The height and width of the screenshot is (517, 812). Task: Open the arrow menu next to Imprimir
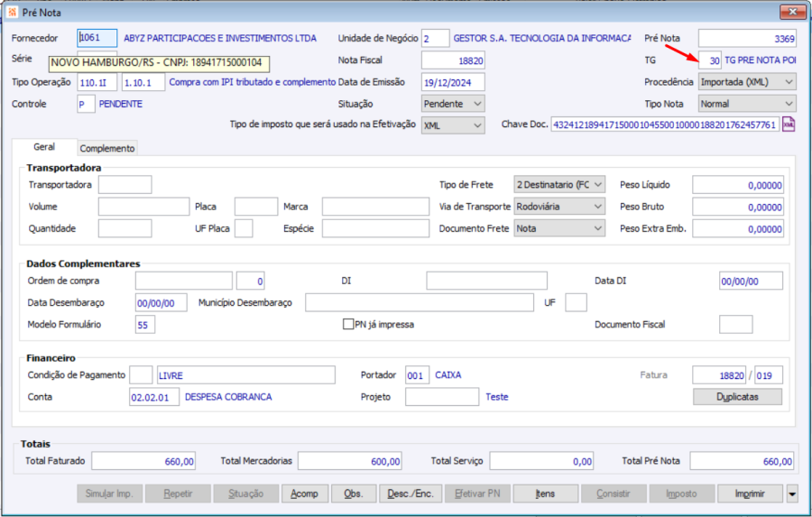point(792,494)
